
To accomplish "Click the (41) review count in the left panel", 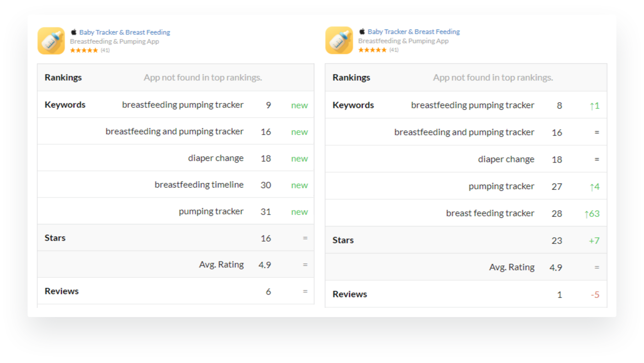I will (105, 51).
